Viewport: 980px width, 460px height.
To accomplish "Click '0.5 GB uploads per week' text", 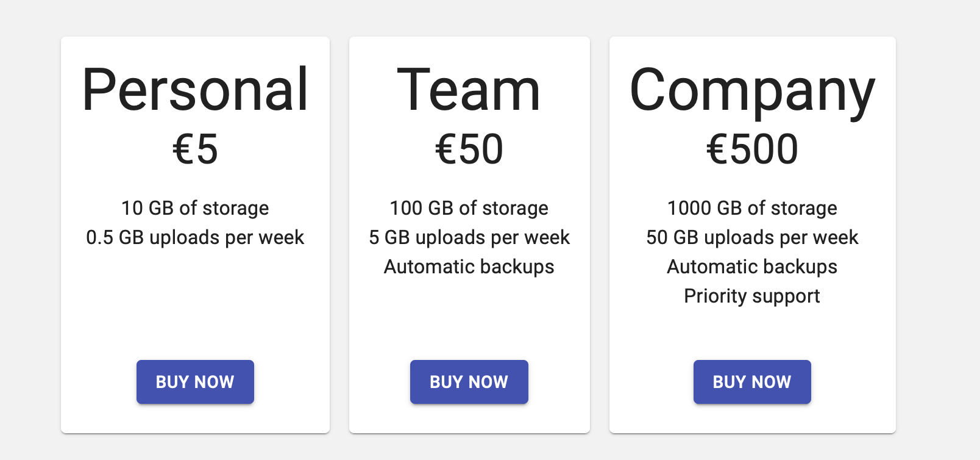I will click(x=195, y=237).
